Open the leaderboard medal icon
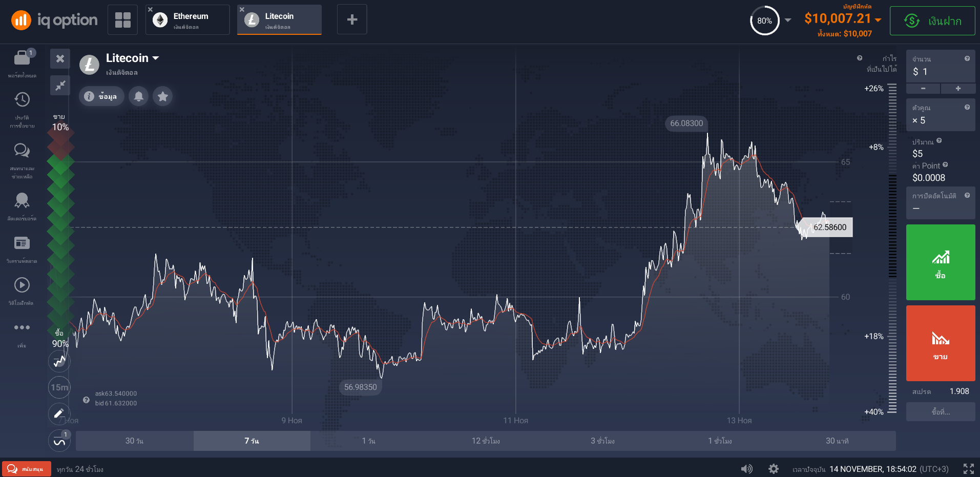This screenshot has height=477, width=980. tap(22, 200)
